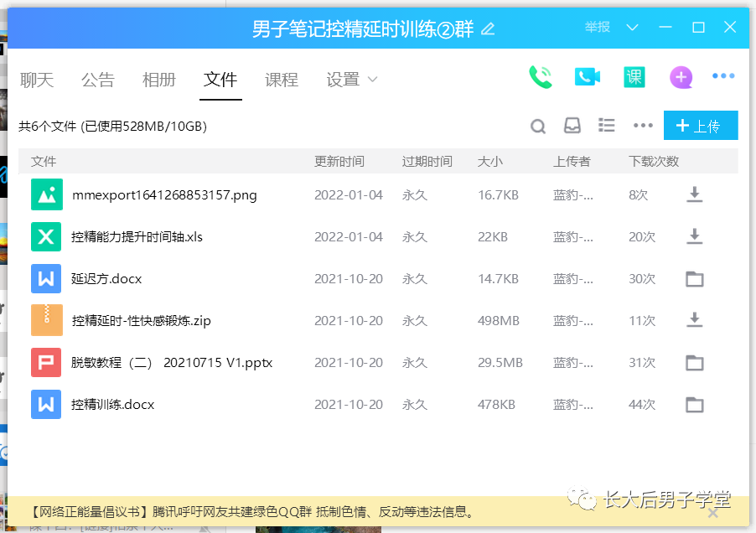Screen dimensions: 756x533
Task: Click the 20次 download count cell
Action: (642, 236)
